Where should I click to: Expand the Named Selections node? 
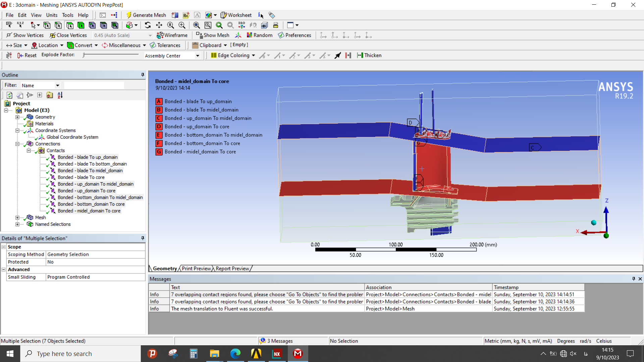click(17, 224)
